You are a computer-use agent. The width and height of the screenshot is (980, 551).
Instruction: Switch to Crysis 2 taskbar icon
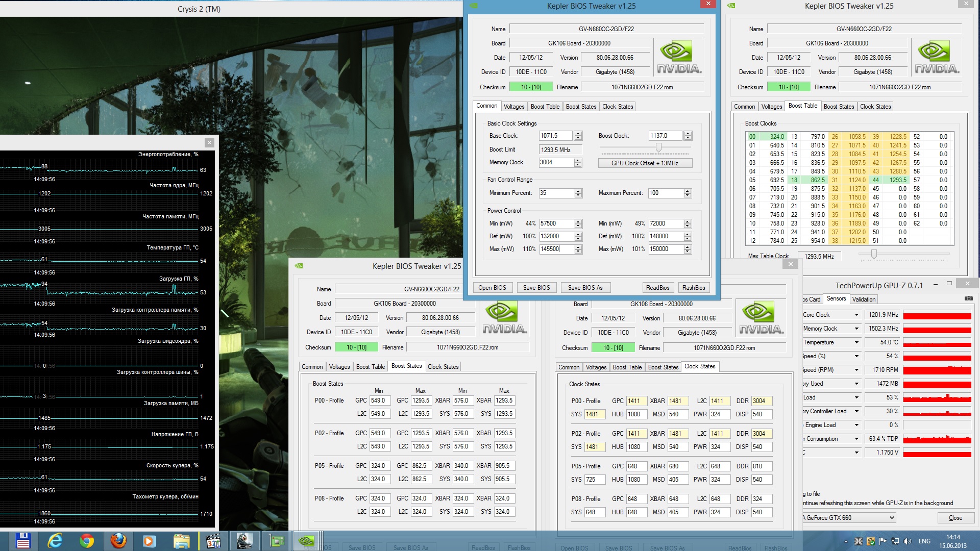(x=244, y=540)
